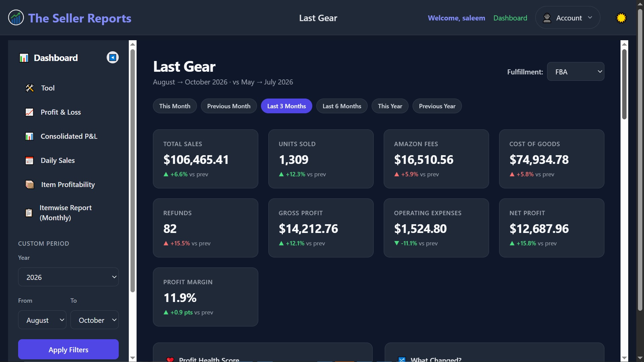Open the From month August dropdown

pyautogui.click(x=42, y=320)
